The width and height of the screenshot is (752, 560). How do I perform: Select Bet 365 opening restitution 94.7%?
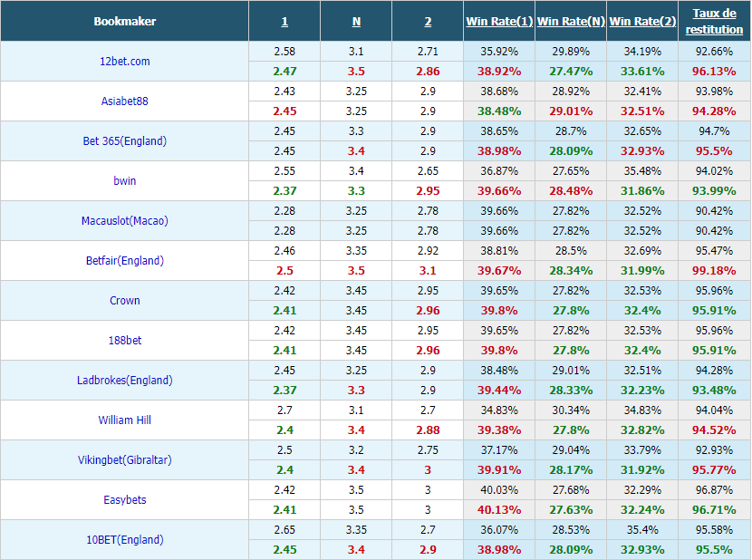coord(714,131)
